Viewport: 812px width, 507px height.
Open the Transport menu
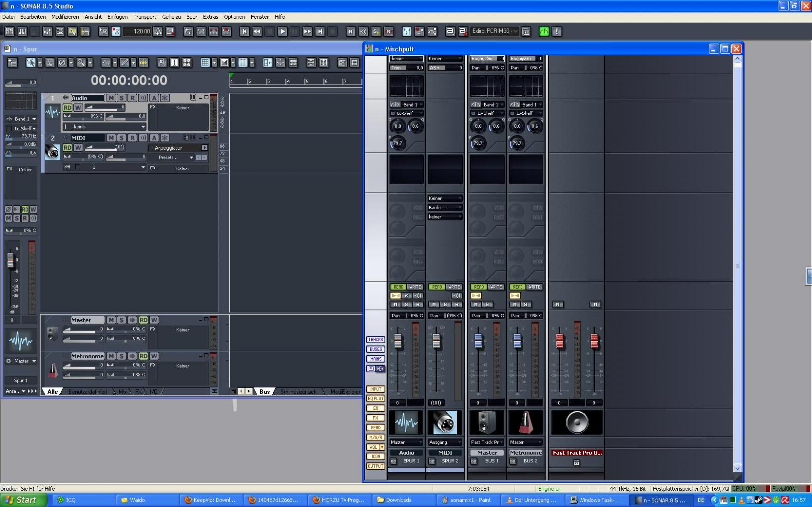(x=145, y=17)
